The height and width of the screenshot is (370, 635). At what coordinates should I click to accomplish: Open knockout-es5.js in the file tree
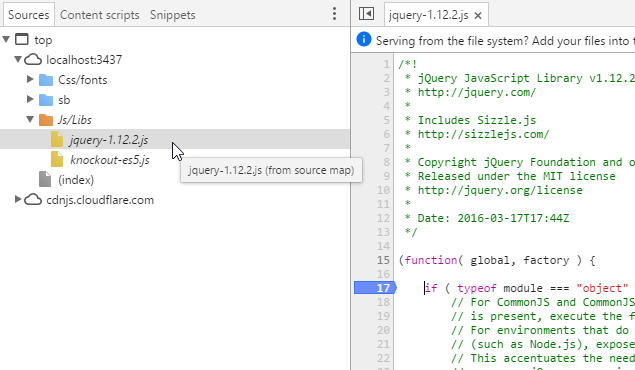pyautogui.click(x=110, y=160)
